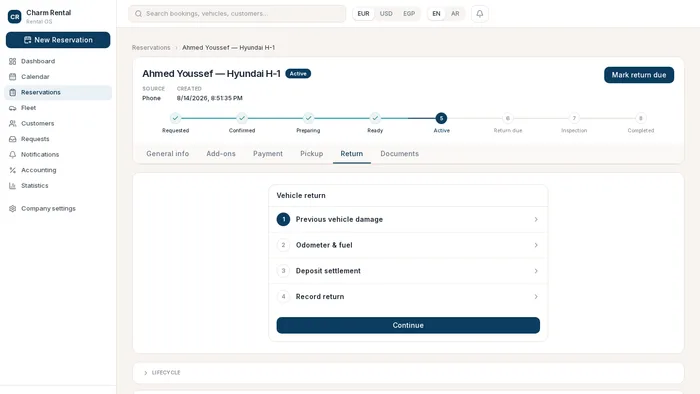The image size is (700, 394).
Task: Open the Pickup tab
Action: pyautogui.click(x=311, y=153)
